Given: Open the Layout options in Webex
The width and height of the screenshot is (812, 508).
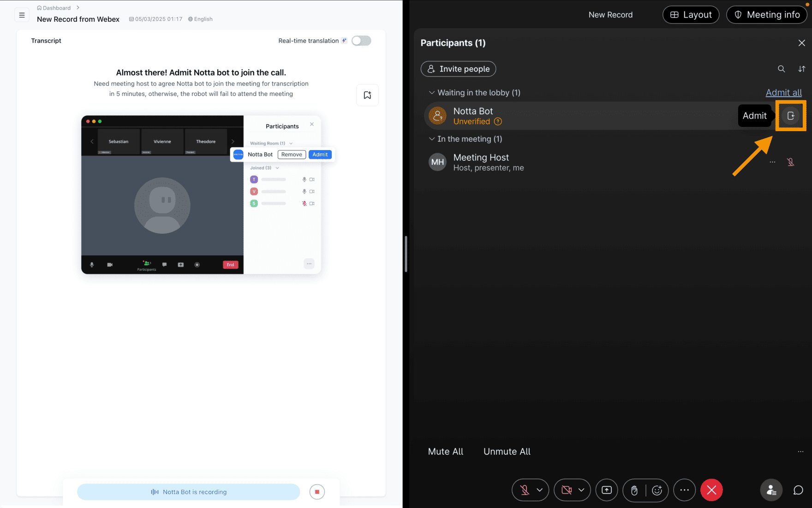Looking at the screenshot, I should pos(691,15).
